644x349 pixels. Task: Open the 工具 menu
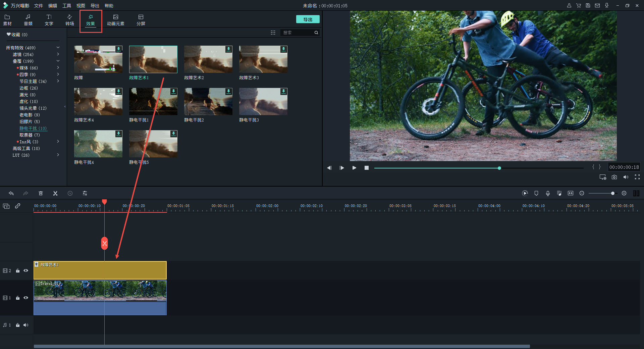pos(67,6)
